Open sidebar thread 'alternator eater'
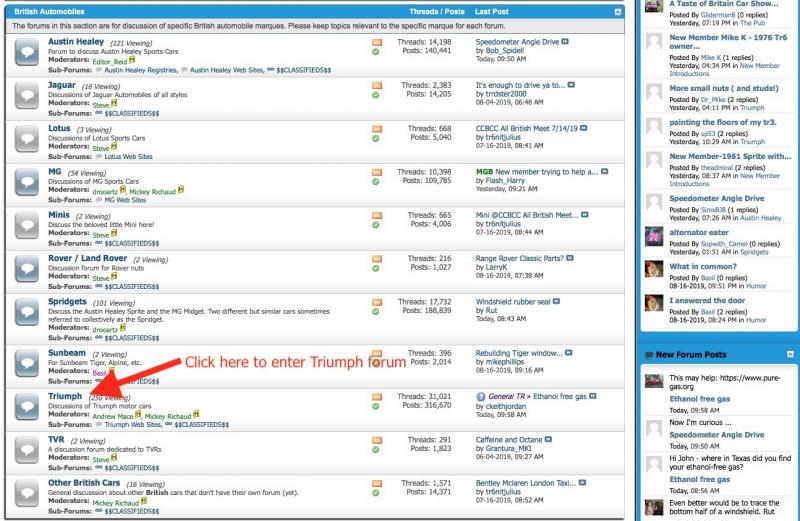Viewport: 800px width, 521px height. click(x=698, y=232)
